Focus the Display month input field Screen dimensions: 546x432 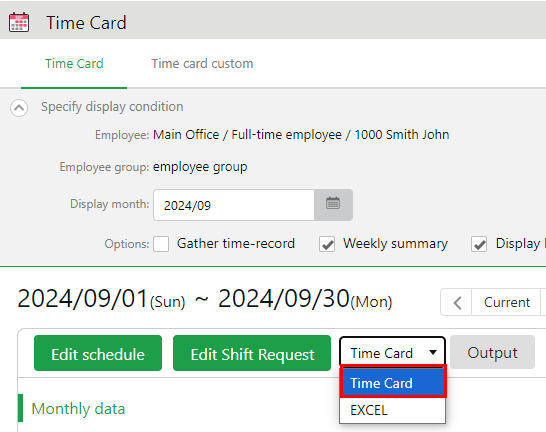pyautogui.click(x=234, y=205)
